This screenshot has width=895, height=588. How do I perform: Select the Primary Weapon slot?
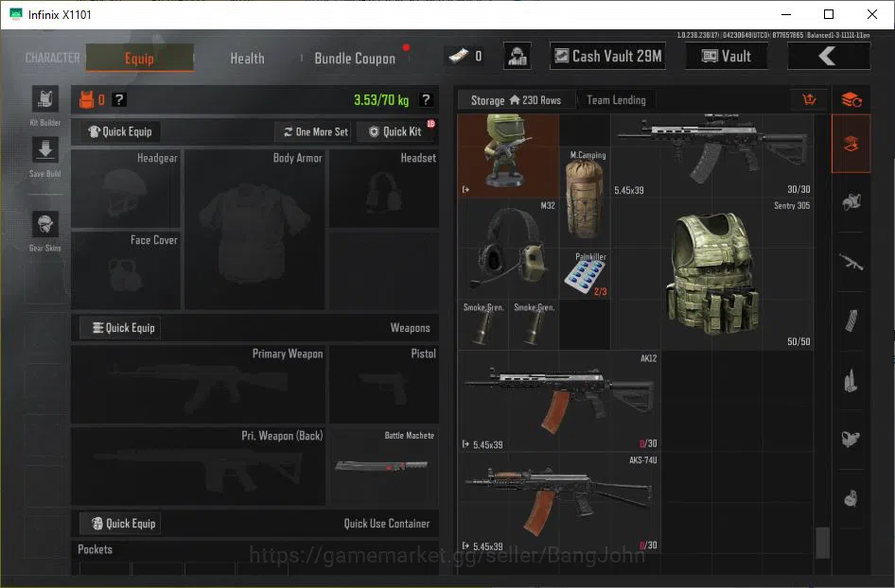coord(198,385)
